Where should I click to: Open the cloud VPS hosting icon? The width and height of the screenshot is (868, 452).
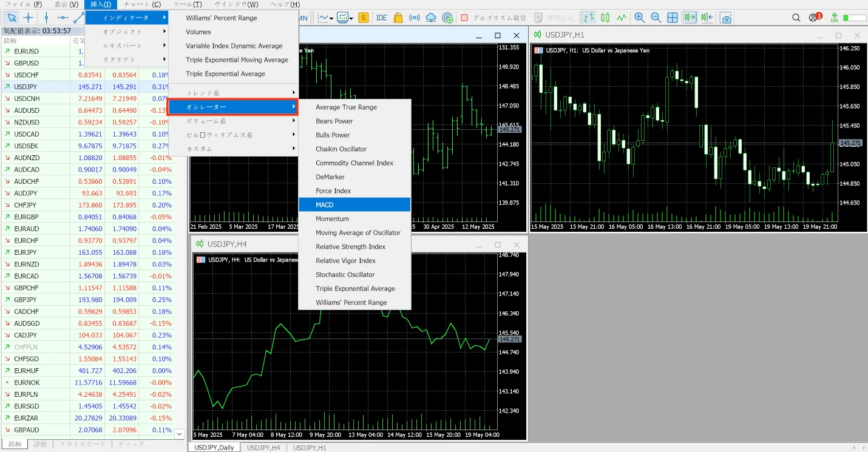[x=431, y=18]
